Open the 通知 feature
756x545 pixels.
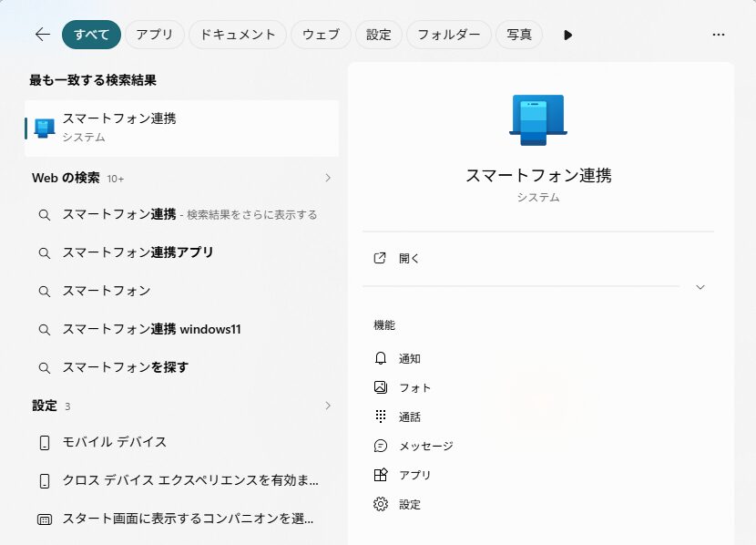pos(410,359)
